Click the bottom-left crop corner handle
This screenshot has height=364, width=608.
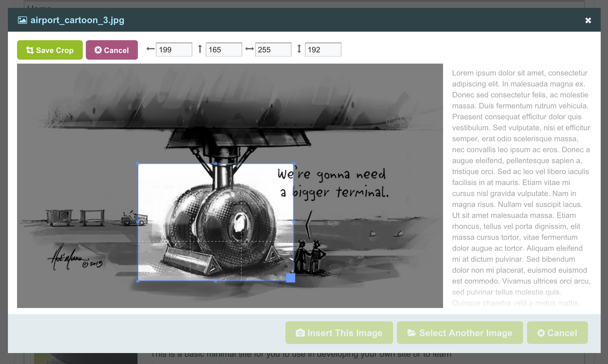(x=138, y=281)
